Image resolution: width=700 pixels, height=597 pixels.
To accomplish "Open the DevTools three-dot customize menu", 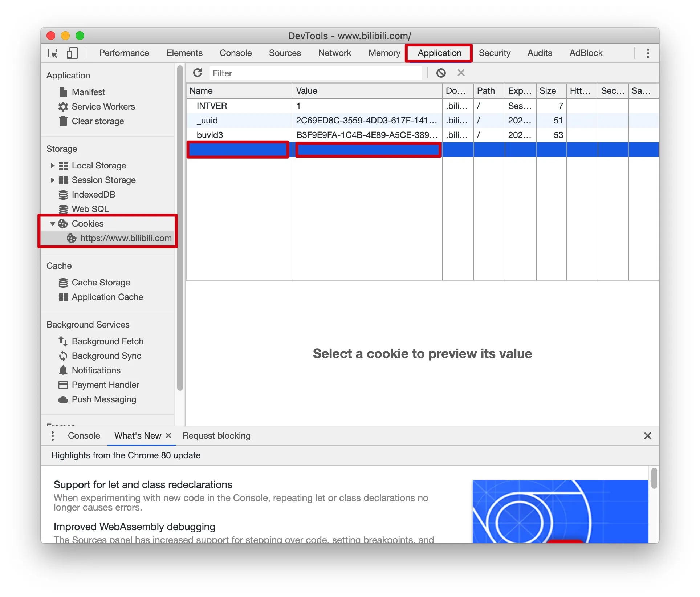I will coord(648,53).
